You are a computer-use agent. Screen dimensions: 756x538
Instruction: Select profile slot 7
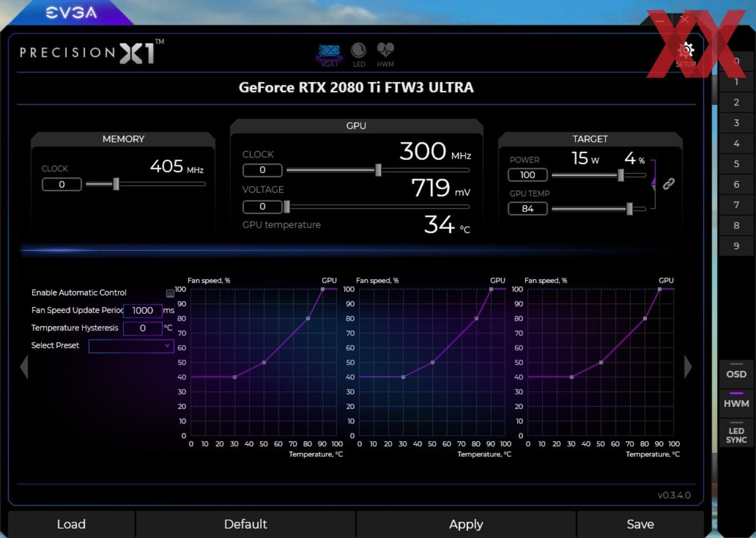[737, 205]
